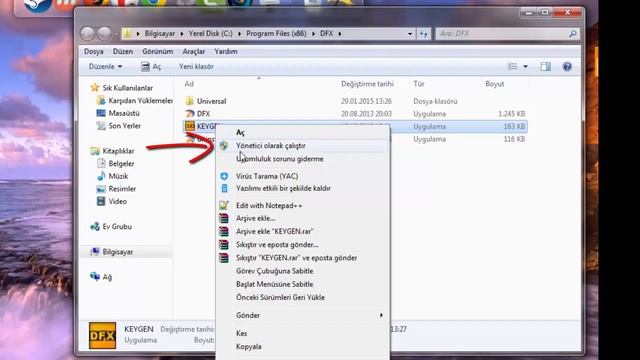Click the Resimler pictures icon
Viewport: 640px width, 360px height.
(x=101, y=189)
